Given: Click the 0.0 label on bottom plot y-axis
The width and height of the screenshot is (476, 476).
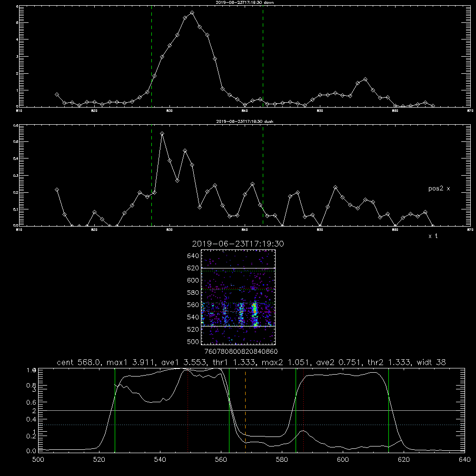Looking at the screenshot, I should pyautogui.click(x=31, y=451).
